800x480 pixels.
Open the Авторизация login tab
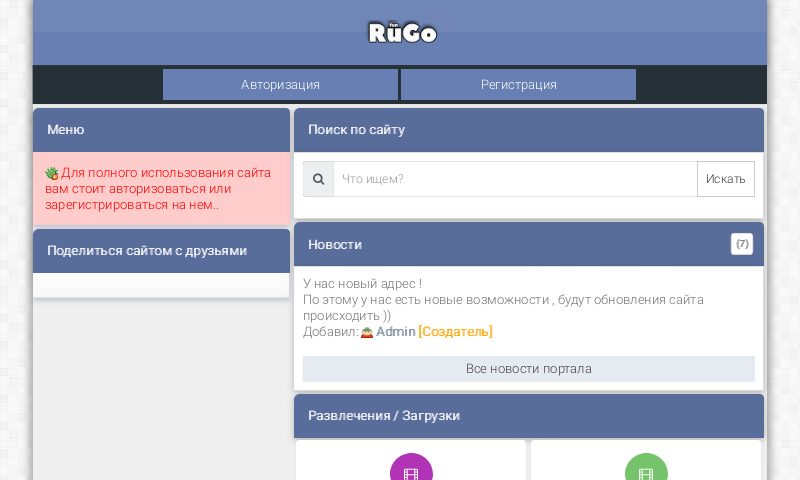click(280, 85)
